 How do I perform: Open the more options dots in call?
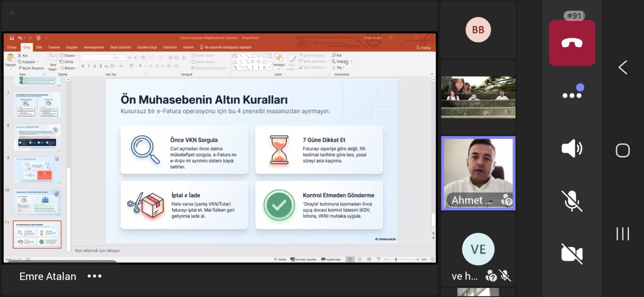(572, 96)
